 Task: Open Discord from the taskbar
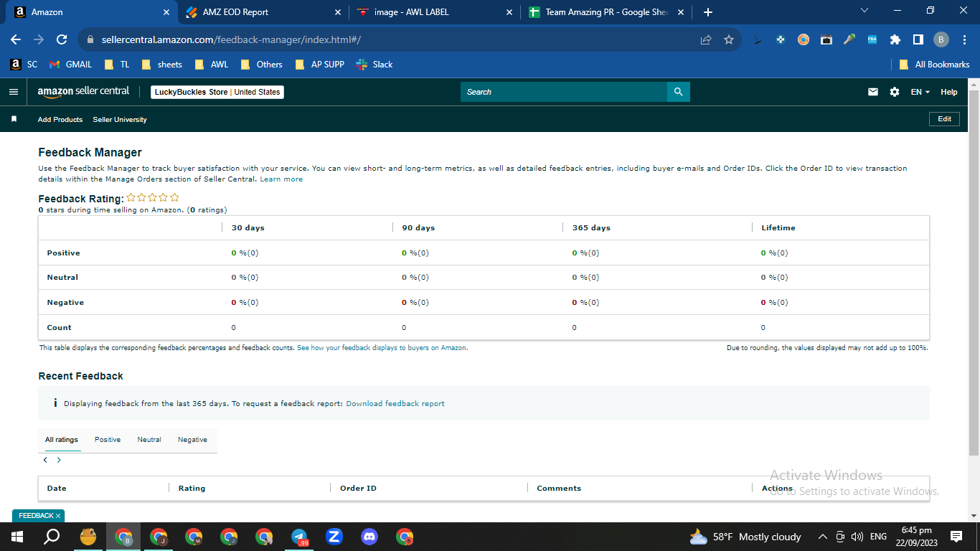tap(369, 537)
